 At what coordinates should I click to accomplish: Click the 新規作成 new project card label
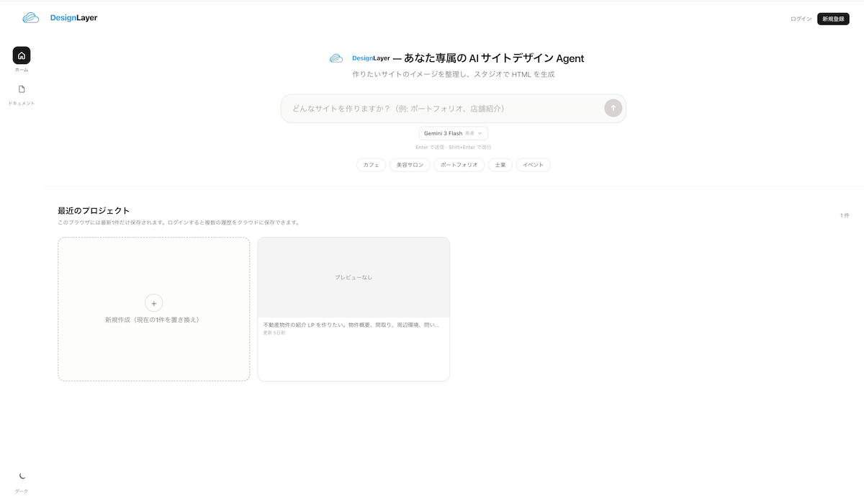(152, 320)
